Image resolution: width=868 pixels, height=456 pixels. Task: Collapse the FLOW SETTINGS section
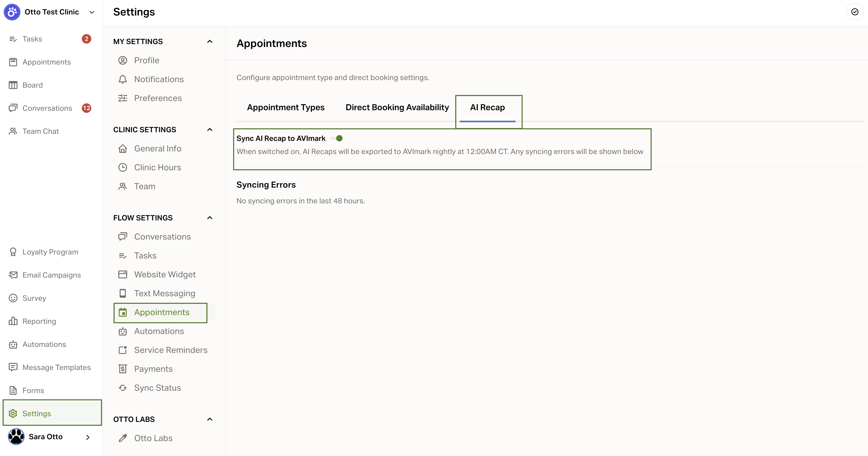click(210, 218)
